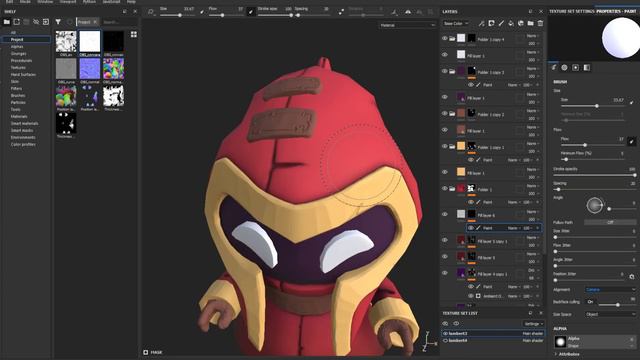The image size is (640, 360).
Task: Click the Shelf search field
Action: coord(118,22)
